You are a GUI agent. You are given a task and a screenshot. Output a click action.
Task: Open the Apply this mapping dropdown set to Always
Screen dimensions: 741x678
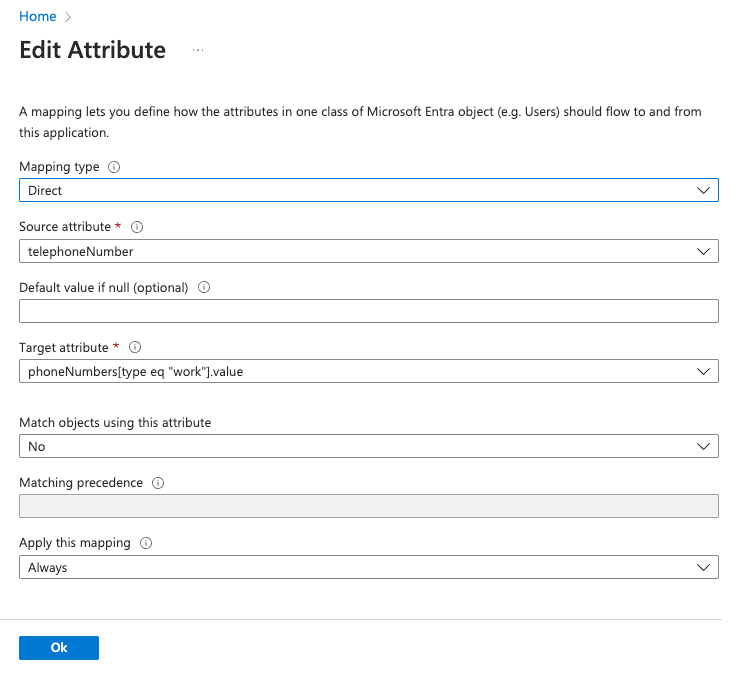pos(368,567)
